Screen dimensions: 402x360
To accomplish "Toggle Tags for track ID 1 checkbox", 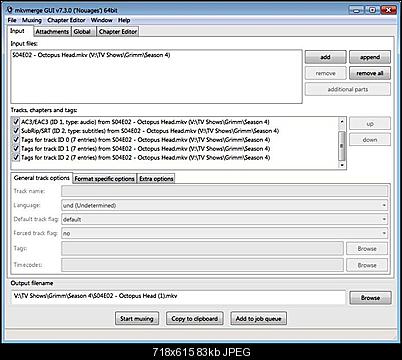I will pyautogui.click(x=15, y=149).
